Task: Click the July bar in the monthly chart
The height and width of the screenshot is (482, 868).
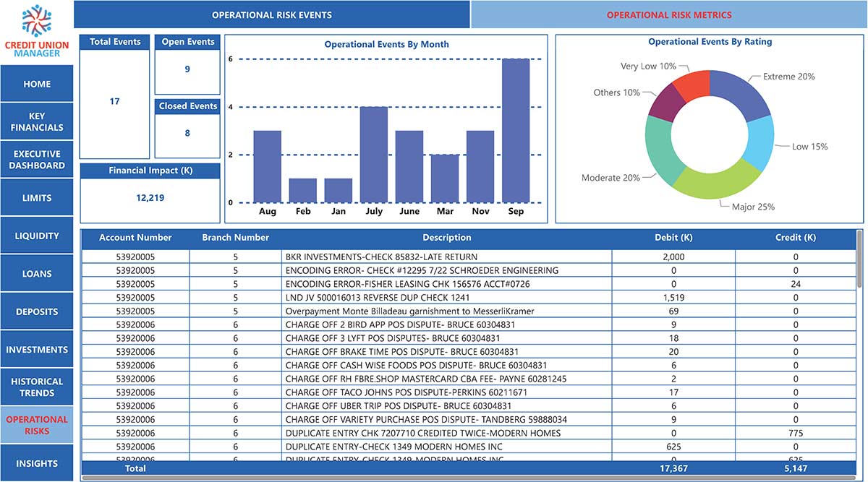Action: [x=374, y=155]
